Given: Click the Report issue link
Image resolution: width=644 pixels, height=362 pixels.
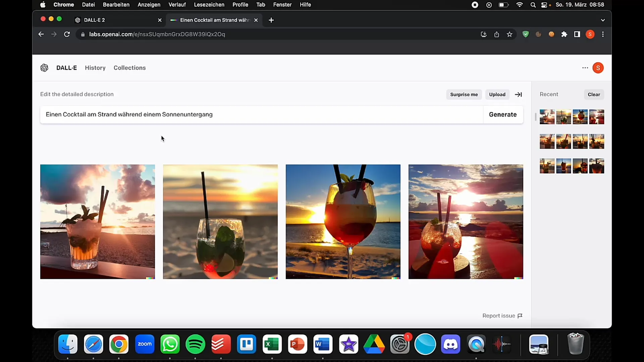Looking at the screenshot, I should [x=498, y=316].
